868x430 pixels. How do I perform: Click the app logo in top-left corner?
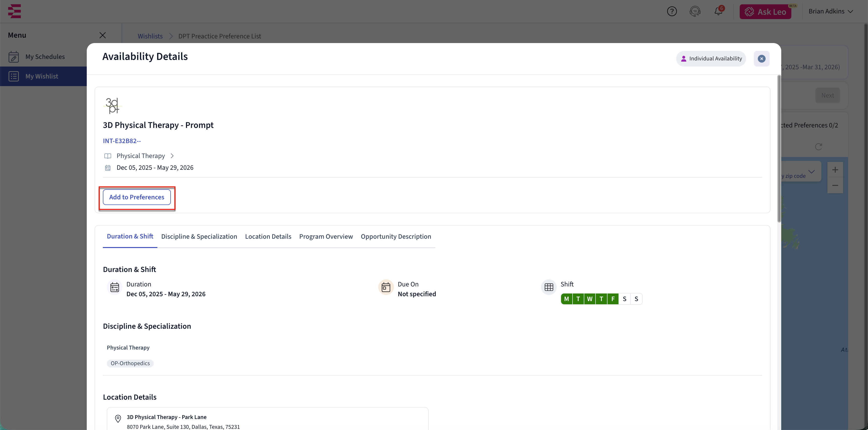pyautogui.click(x=14, y=11)
